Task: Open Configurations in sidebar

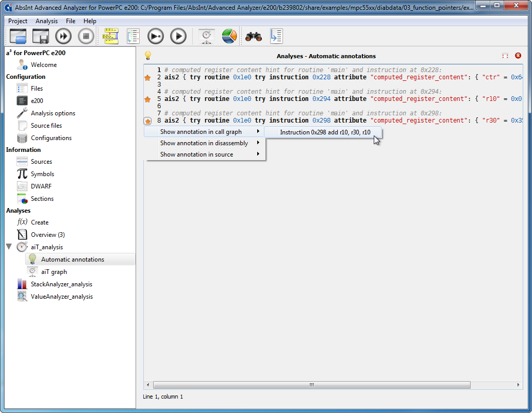Action: (x=51, y=138)
